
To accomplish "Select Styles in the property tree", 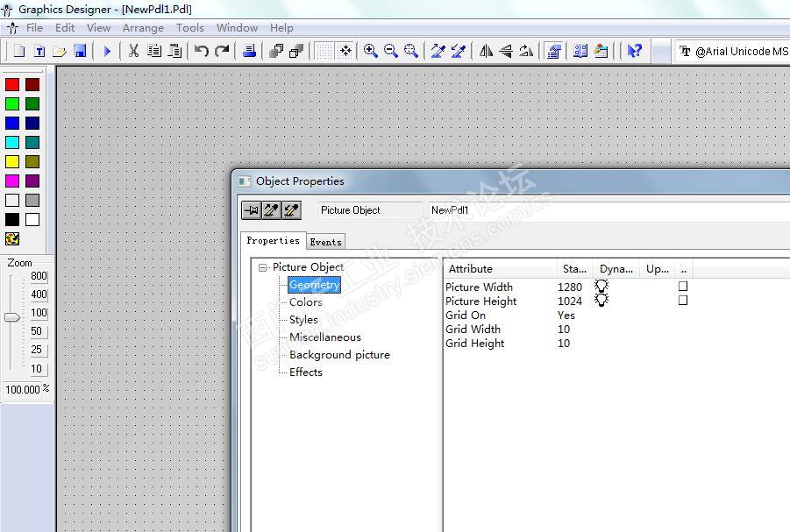I will coord(303,320).
